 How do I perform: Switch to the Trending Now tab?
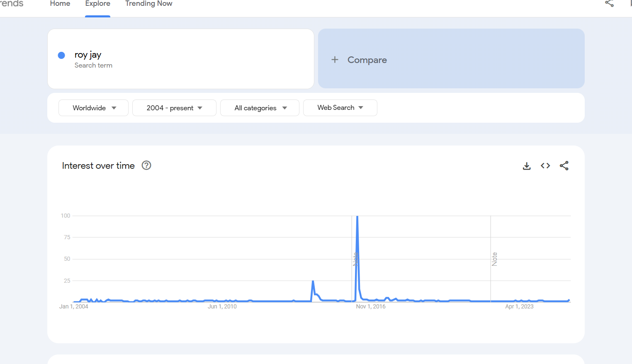pyautogui.click(x=149, y=4)
